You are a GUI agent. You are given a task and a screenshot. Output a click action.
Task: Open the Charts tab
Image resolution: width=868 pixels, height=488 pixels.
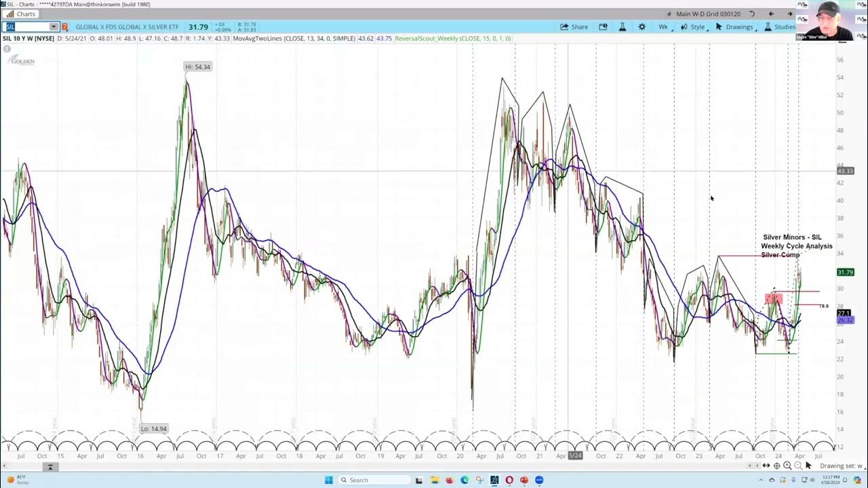[x=21, y=14]
